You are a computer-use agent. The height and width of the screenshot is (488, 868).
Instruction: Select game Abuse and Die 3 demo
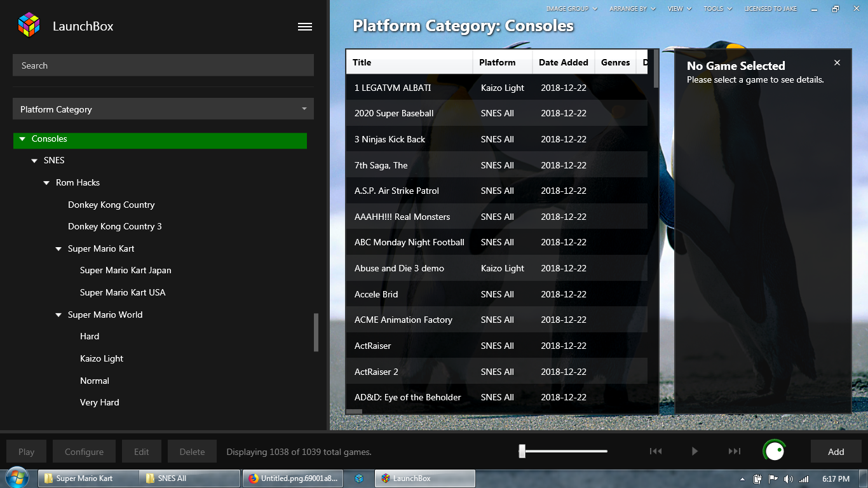[x=497, y=268]
